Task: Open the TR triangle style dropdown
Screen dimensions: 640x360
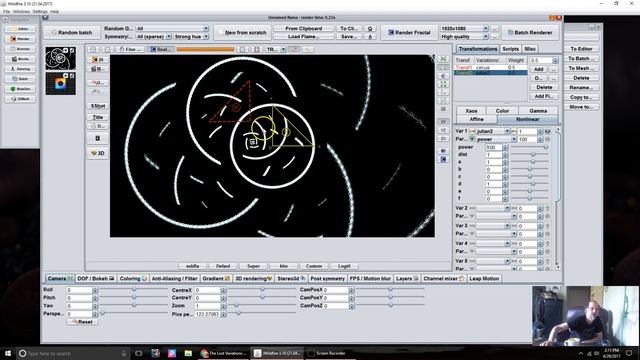Action: point(276,49)
